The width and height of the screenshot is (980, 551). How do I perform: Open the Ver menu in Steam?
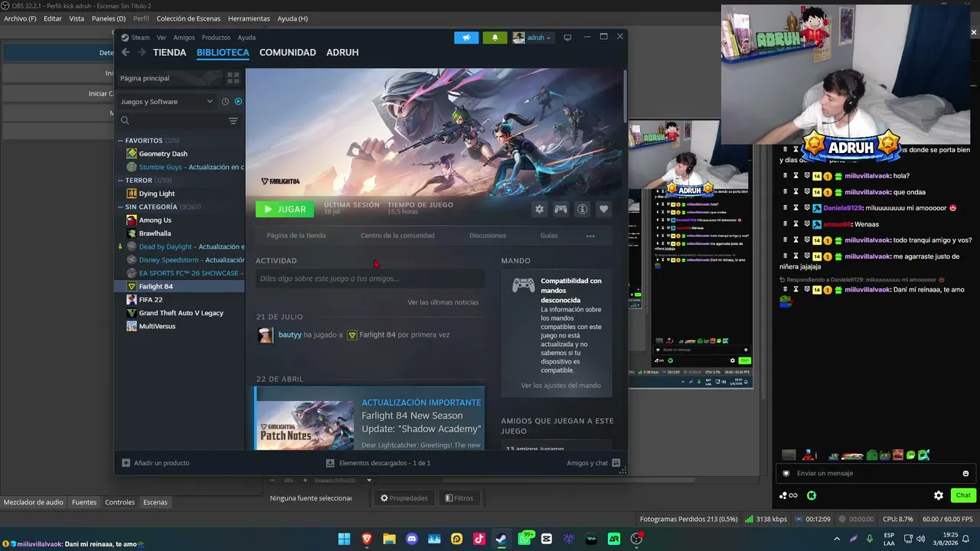click(x=162, y=37)
